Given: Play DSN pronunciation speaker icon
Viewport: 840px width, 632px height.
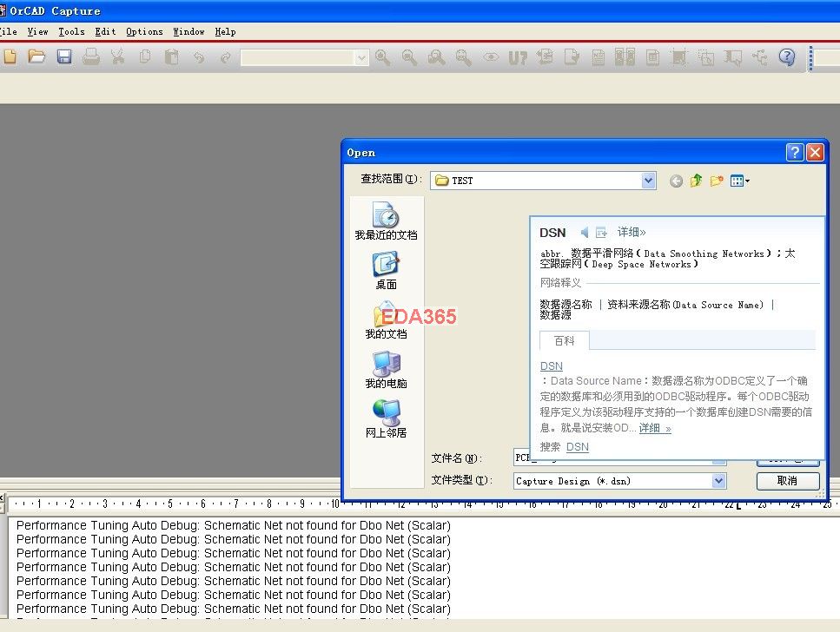Looking at the screenshot, I should pos(585,233).
